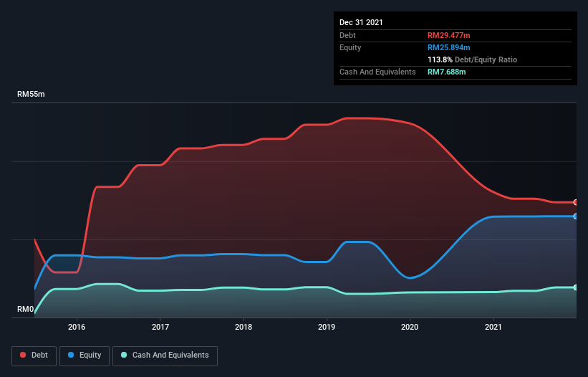Click the RM0 y-axis label

click(25, 310)
